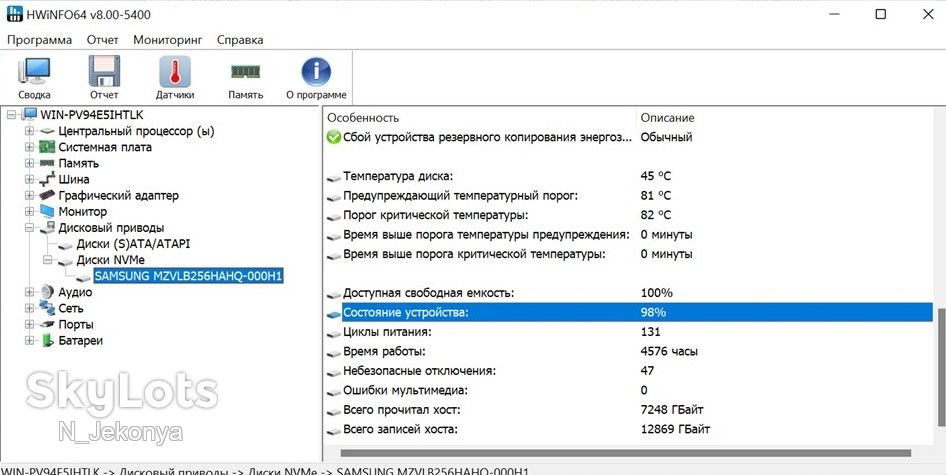Collapse the Дисковый приводы node

tap(30, 228)
